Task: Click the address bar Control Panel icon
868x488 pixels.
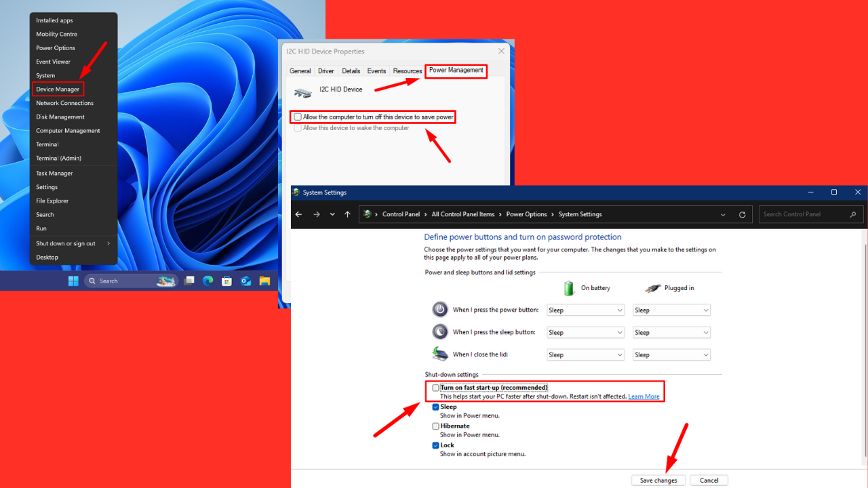Action: pyautogui.click(x=368, y=214)
